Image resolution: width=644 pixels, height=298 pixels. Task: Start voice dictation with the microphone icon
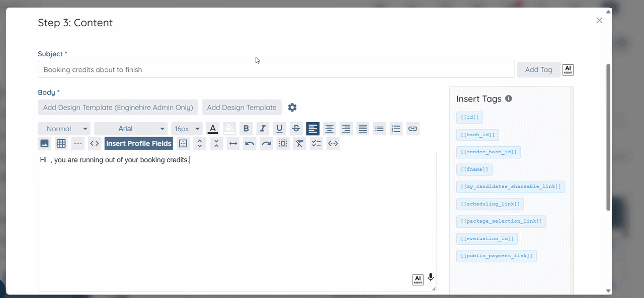[x=431, y=277]
